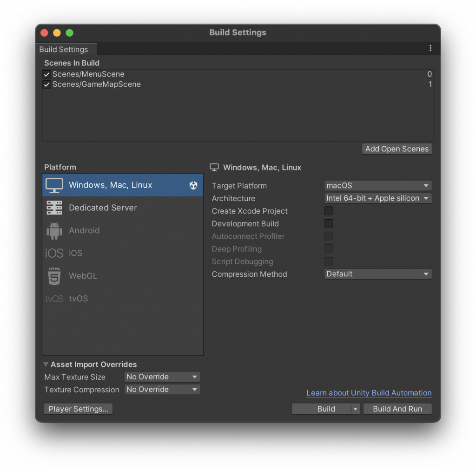Collapse the Asset Import Overrides section
476x469 pixels.
tap(46, 365)
